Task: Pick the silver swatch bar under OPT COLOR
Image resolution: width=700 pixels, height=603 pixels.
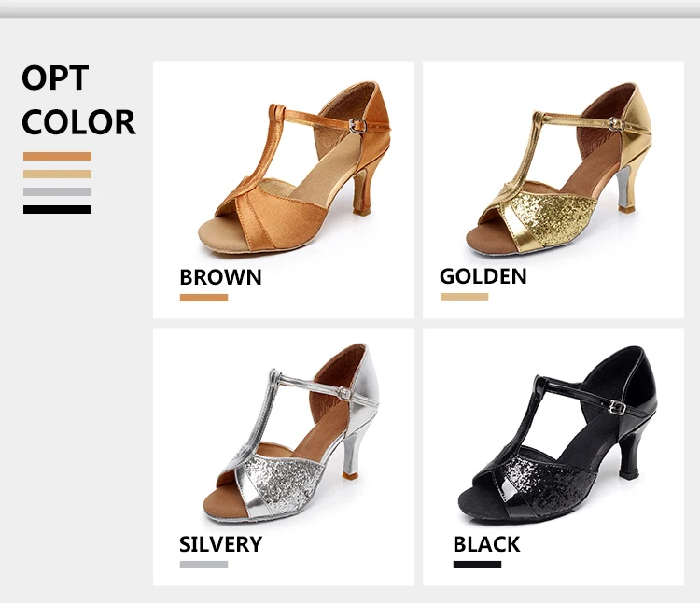Action: pos(57,192)
